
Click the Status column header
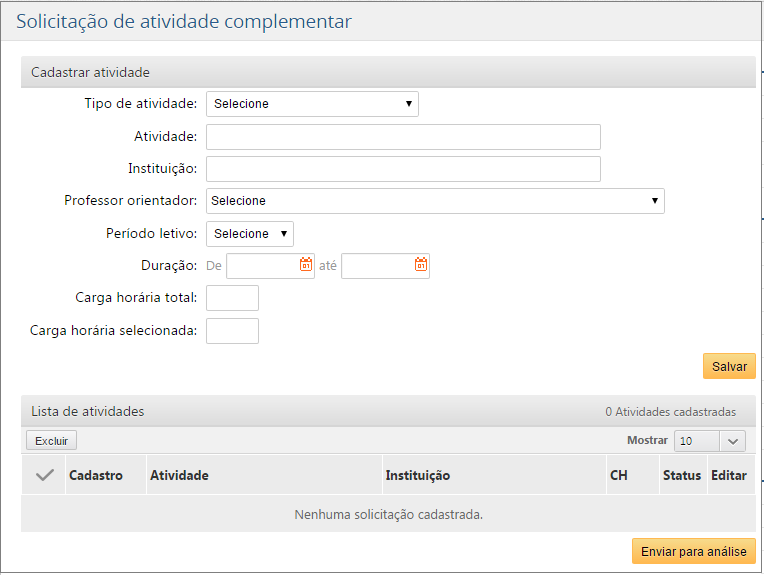pyautogui.click(x=682, y=476)
